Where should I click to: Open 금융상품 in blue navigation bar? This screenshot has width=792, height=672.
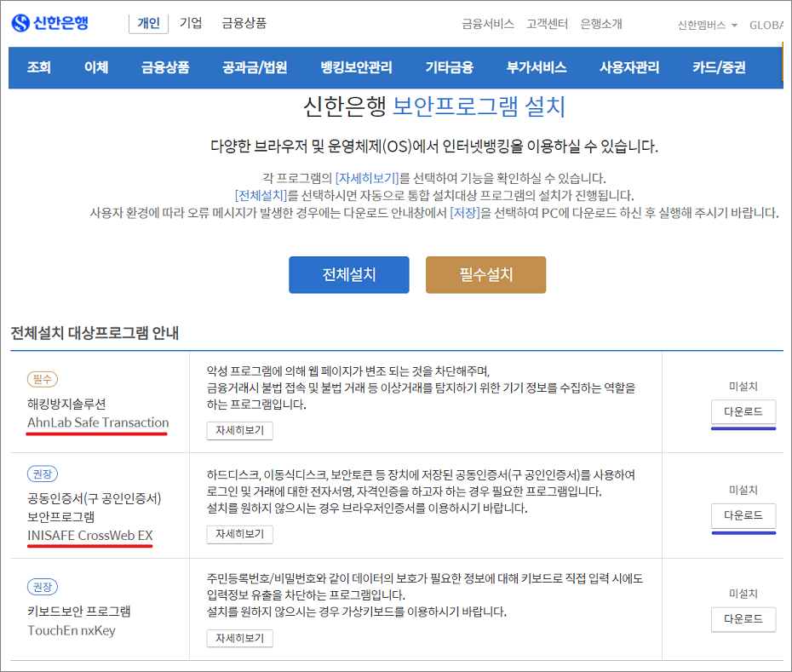[165, 67]
